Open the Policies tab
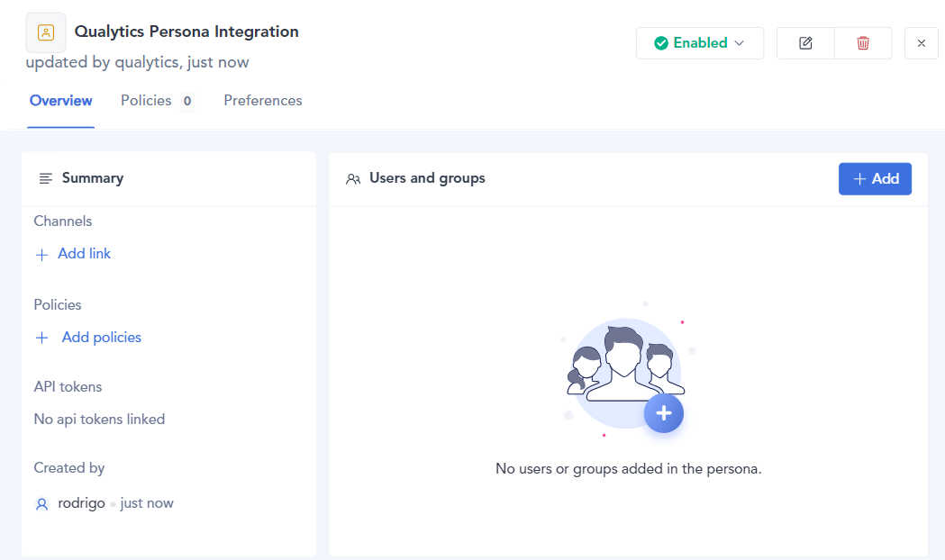 click(x=146, y=101)
